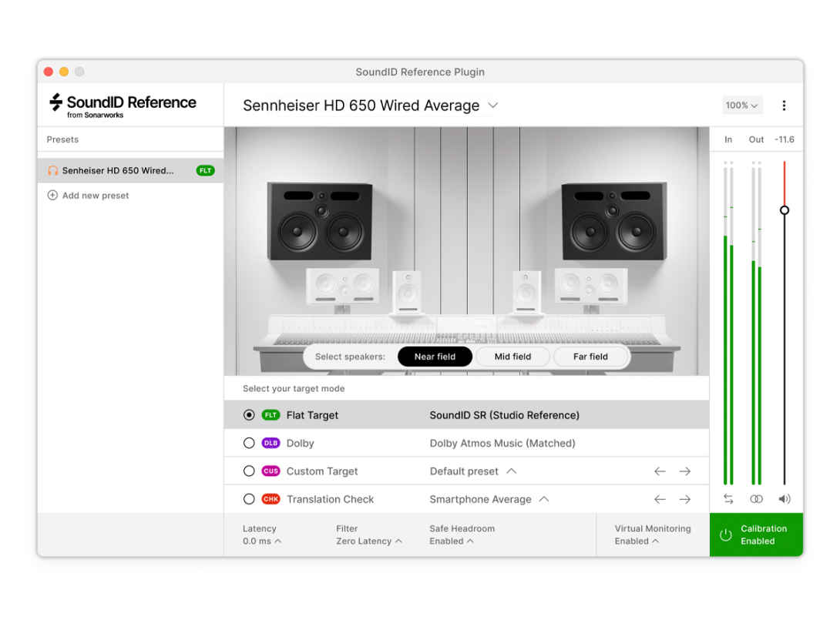Viewport: 840px width, 630px height.
Task: Click the mono monitoring icon
Action: tap(756, 499)
